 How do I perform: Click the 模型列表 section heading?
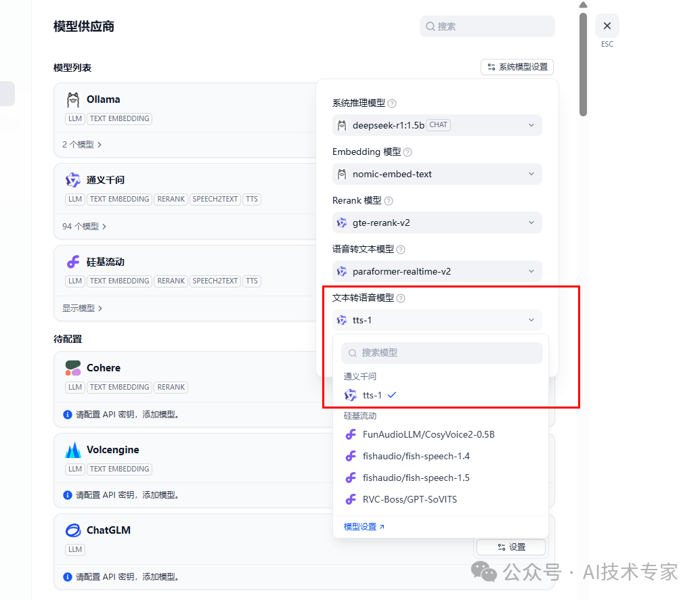72,68
